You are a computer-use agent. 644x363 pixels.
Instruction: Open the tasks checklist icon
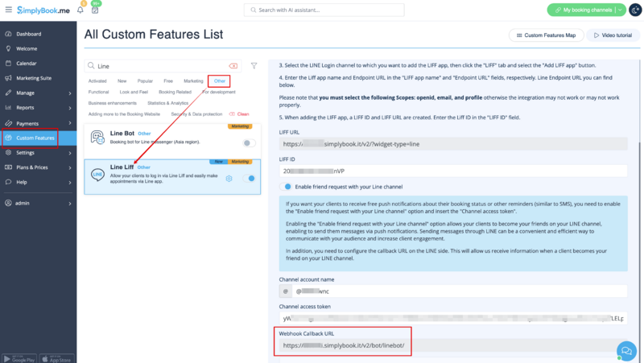tap(95, 10)
